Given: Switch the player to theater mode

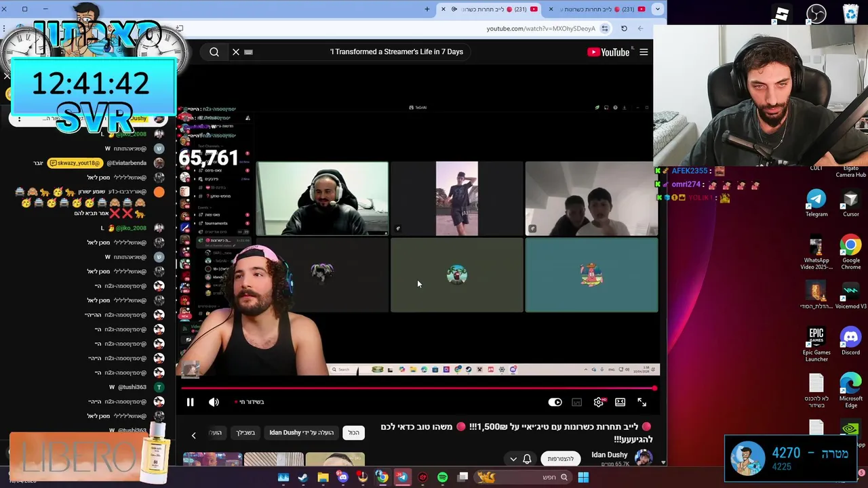Looking at the screenshot, I should [x=620, y=403].
